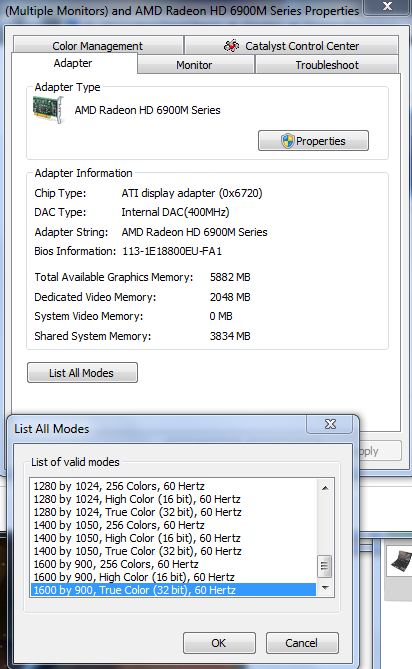
Task: Close the adapter Properties window
Action: click(386, 6)
